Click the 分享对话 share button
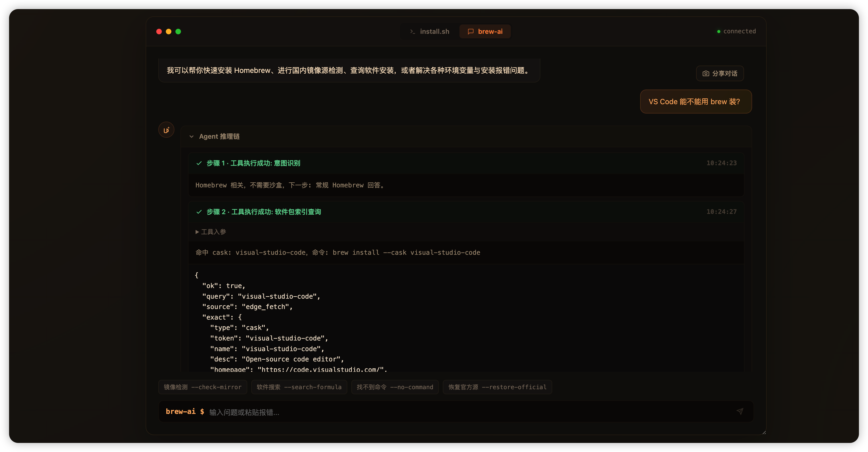Viewport: 868px width, 452px height. (x=720, y=73)
